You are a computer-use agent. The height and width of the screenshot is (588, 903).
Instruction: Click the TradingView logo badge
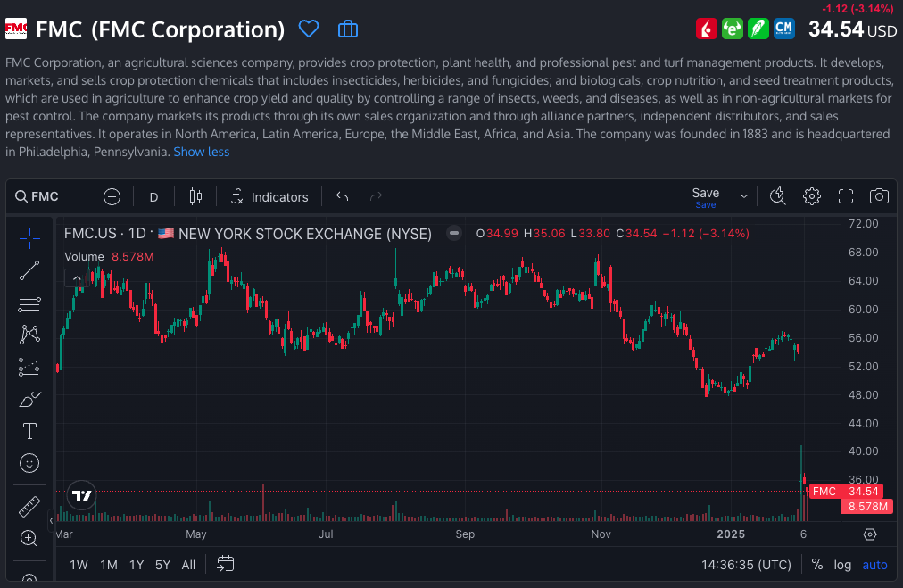(82, 495)
